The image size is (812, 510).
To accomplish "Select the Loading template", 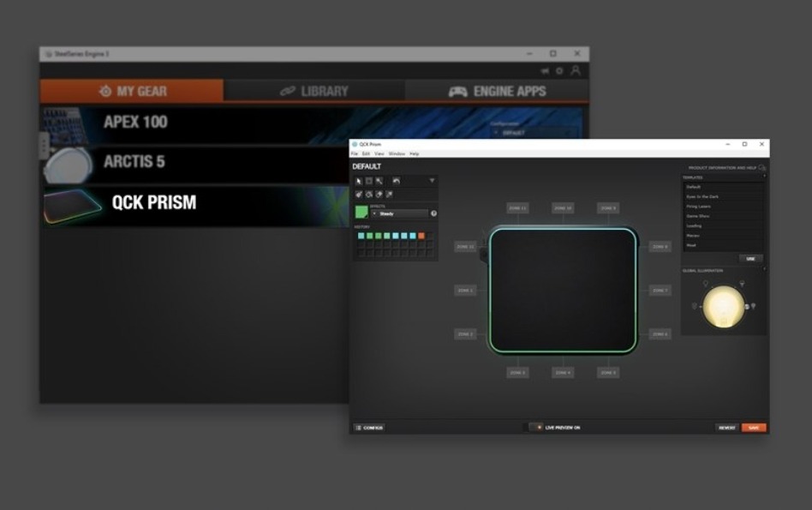I will coord(722,226).
